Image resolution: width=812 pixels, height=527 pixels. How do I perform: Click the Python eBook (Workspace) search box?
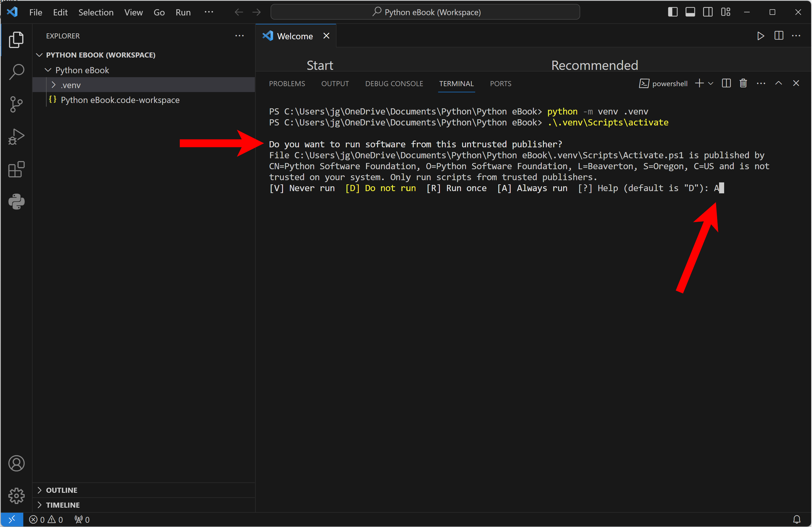tap(425, 12)
